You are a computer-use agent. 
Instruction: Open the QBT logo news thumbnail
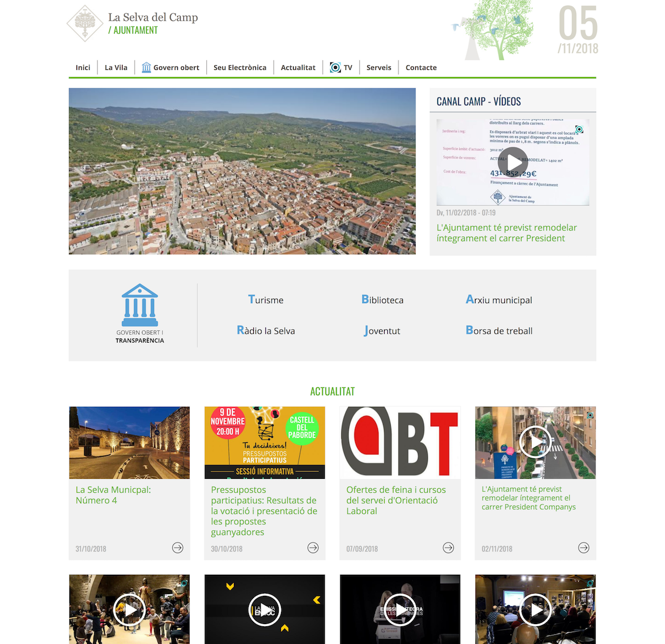[400, 442]
